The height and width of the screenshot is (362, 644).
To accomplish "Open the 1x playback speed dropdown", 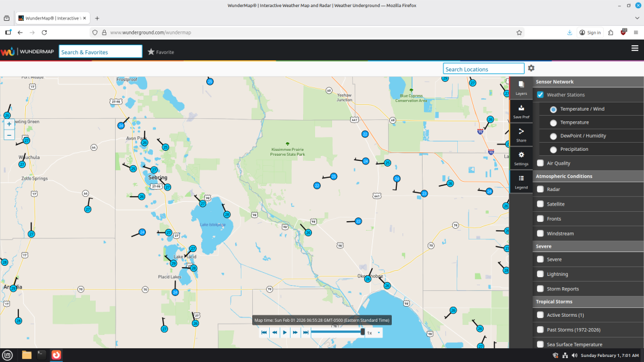I will [374, 332].
